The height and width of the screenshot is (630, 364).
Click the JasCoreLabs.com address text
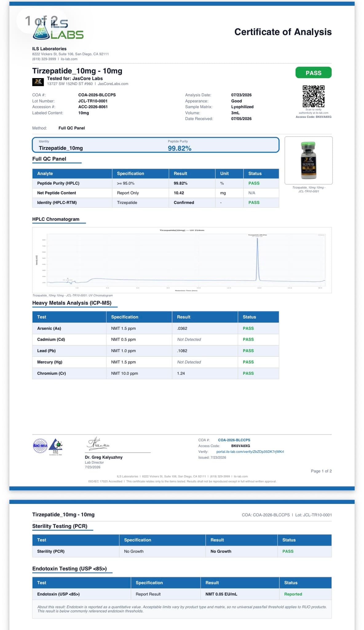point(113,84)
